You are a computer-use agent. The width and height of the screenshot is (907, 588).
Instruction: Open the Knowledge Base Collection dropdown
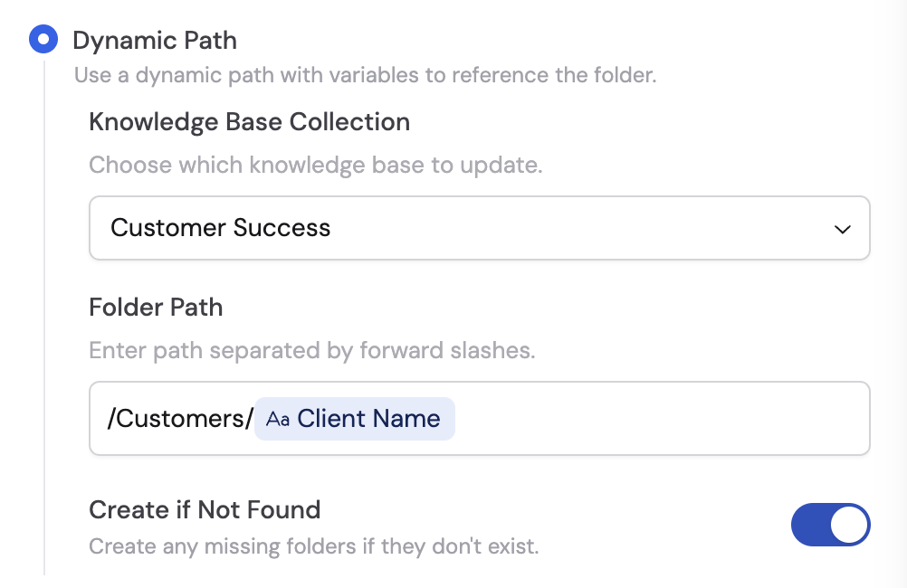[x=480, y=228]
